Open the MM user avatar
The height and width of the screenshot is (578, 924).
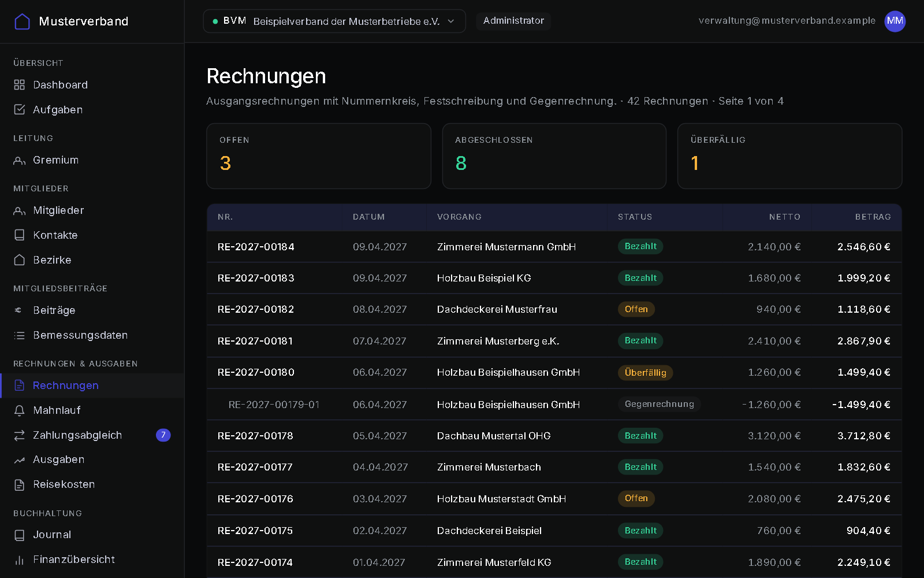click(895, 21)
